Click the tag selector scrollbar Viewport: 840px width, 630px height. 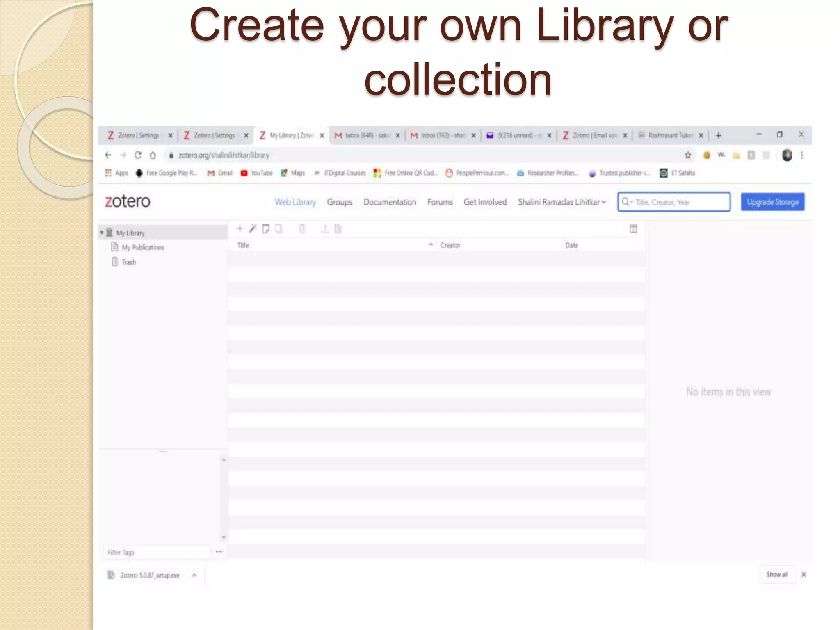[224, 498]
